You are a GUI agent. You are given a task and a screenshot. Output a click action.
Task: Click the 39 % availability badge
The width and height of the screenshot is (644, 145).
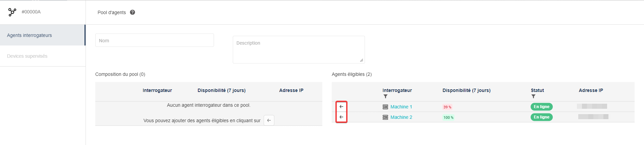click(x=447, y=107)
